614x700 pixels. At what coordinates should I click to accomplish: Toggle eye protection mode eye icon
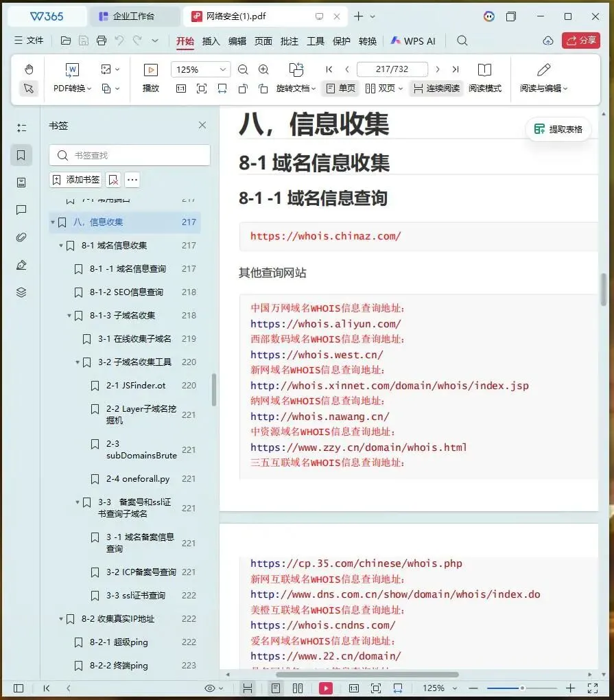210,688
